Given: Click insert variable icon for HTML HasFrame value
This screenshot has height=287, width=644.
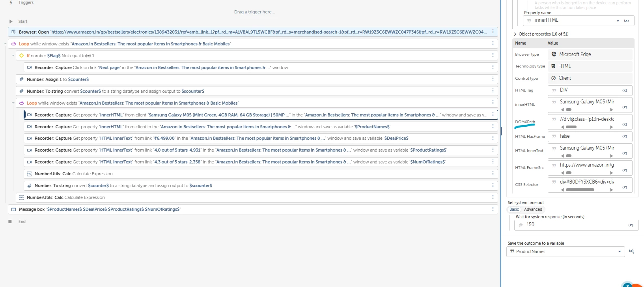Looking at the screenshot, I should click(x=625, y=136).
